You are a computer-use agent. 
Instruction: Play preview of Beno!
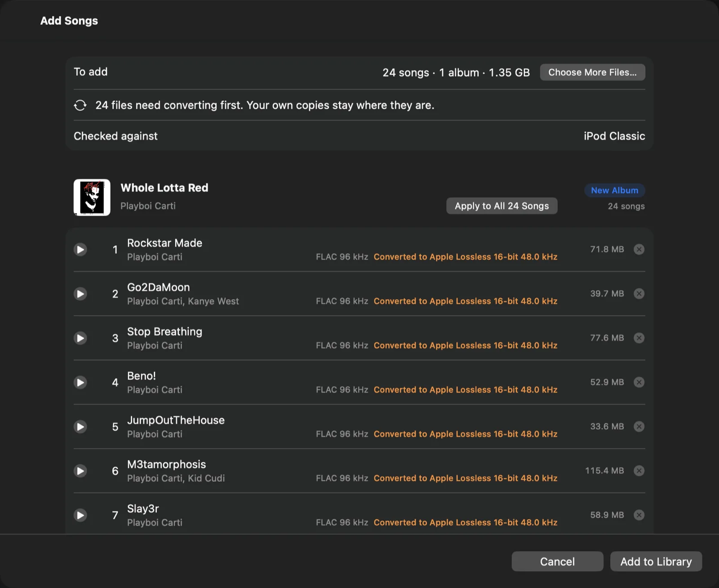[80, 382]
